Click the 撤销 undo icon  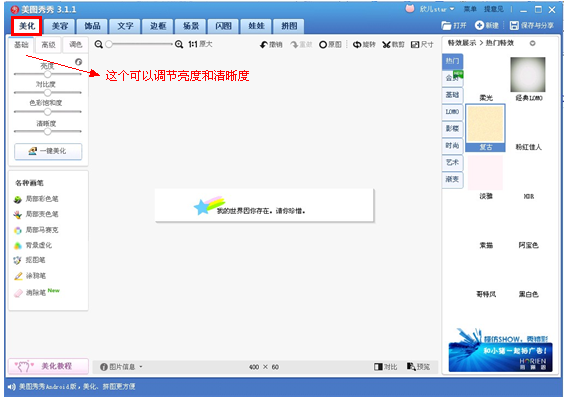[264, 45]
